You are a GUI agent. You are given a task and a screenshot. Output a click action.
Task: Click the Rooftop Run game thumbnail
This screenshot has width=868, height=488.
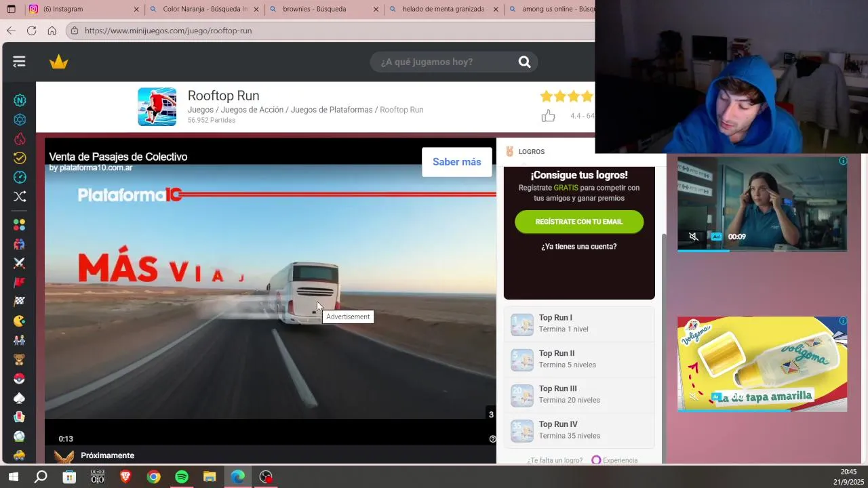pos(157,107)
